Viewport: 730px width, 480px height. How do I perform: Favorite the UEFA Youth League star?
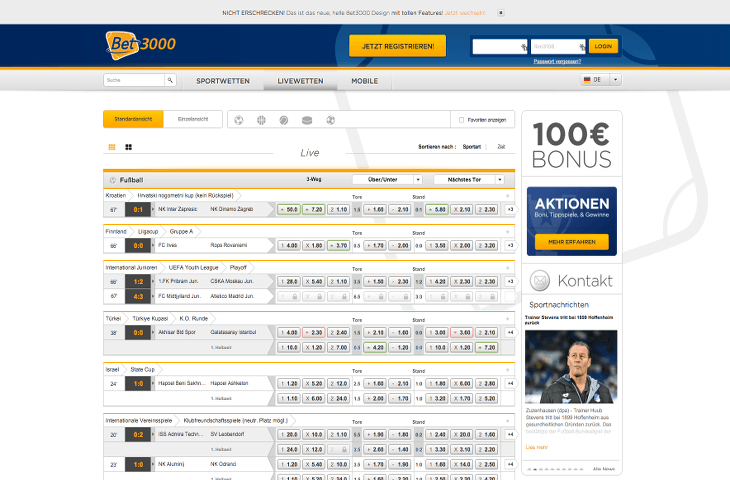507,268
